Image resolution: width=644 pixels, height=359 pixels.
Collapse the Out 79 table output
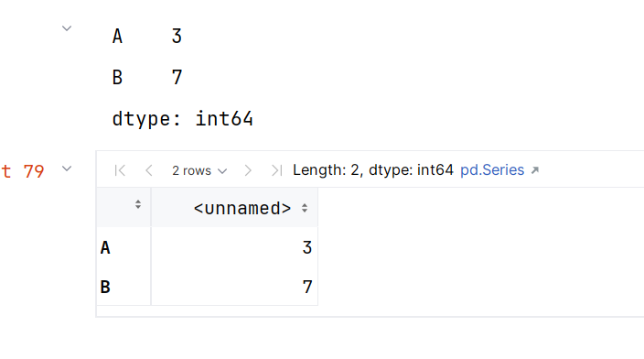click(67, 169)
